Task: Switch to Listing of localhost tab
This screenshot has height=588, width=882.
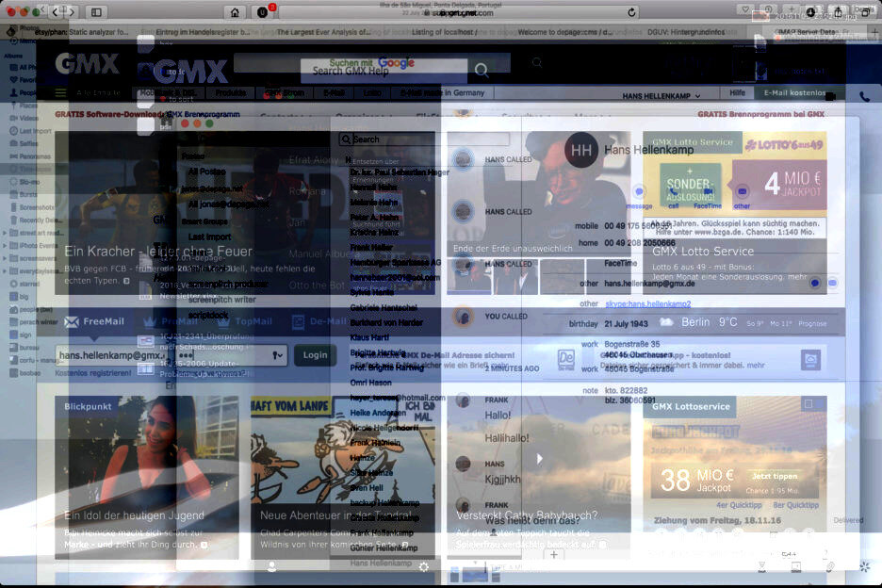Action: (445, 32)
